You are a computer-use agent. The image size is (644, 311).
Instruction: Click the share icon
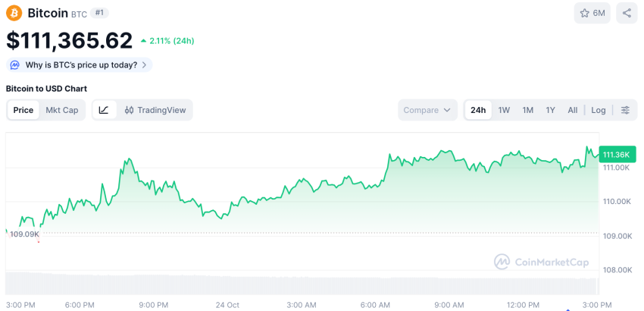click(x=627, y=13)
